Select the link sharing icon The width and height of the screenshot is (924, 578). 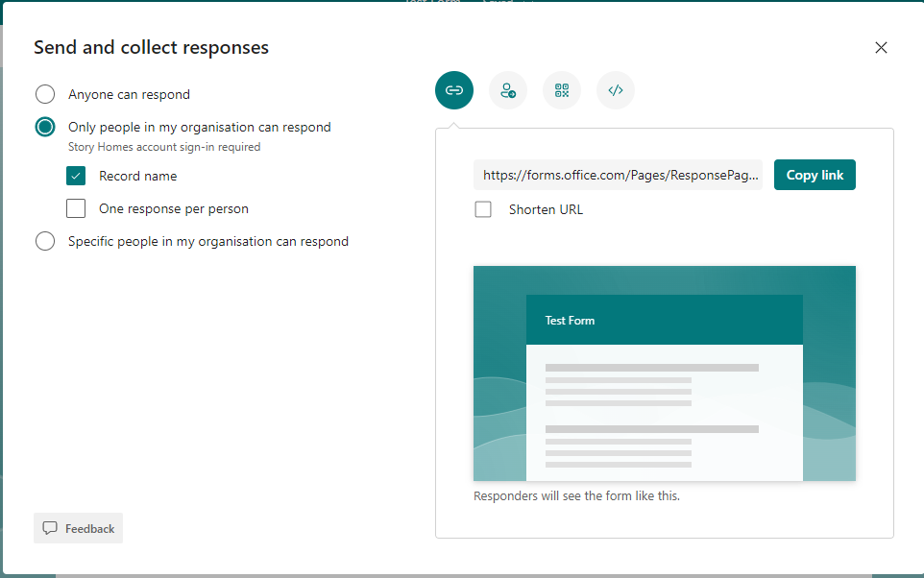coord(453,90)
